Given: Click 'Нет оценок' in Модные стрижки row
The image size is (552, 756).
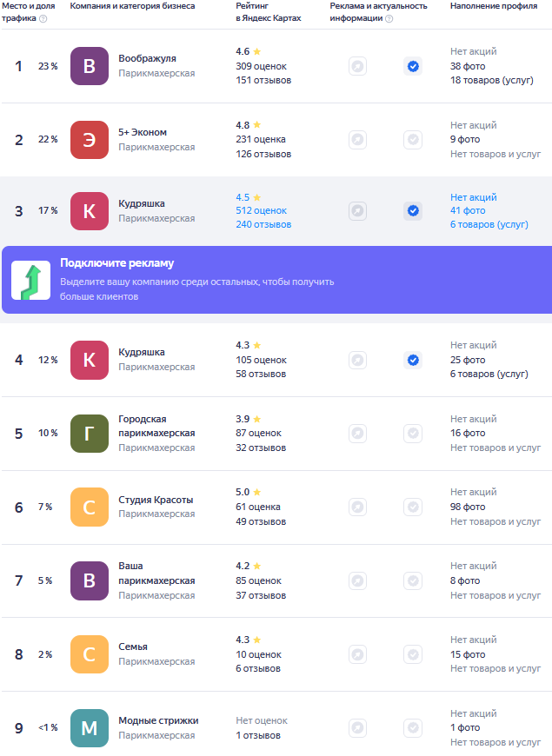Looking at the screenshot, I should pos(262,720).
